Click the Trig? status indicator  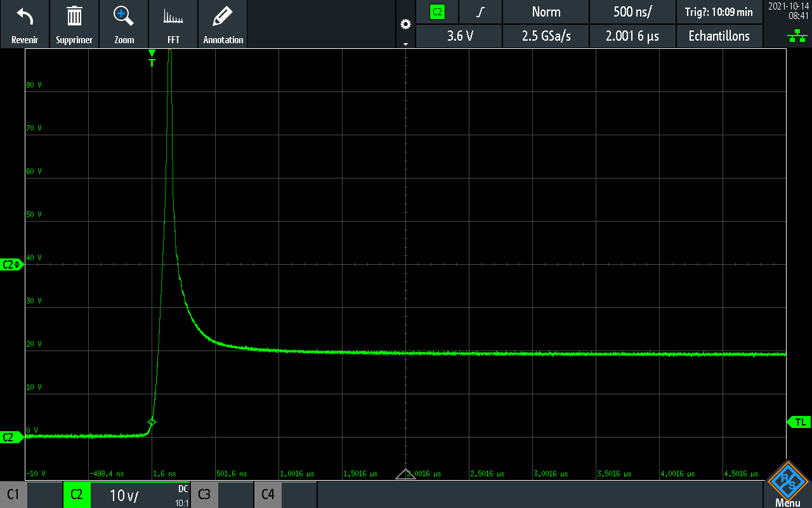(719, 11)
